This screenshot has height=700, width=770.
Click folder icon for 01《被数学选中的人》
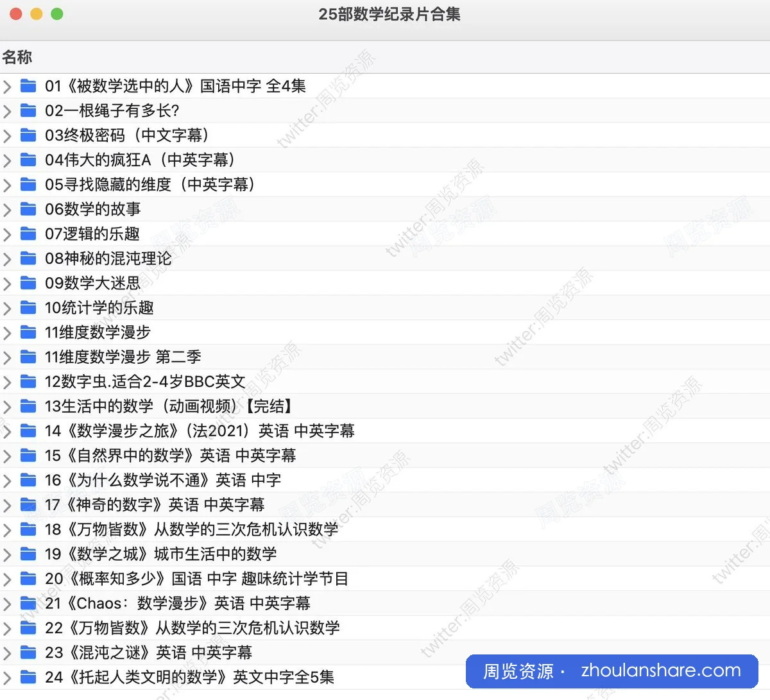pyautogui.click(x=28, y=85)
